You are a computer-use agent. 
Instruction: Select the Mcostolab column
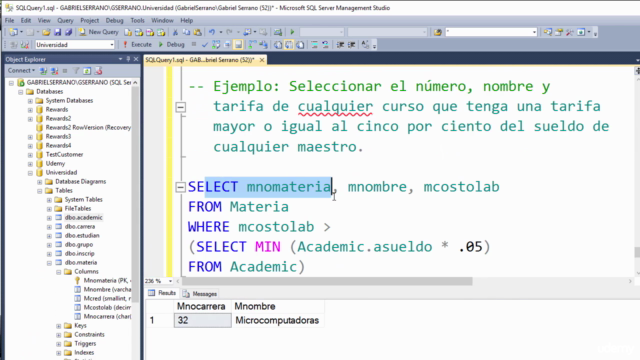pos(107,307)
